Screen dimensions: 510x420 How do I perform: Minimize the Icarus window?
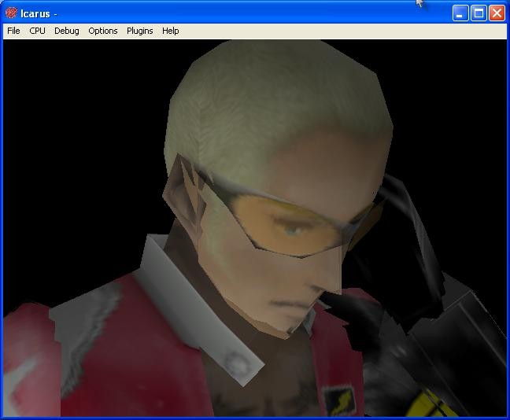pos(460,13)
